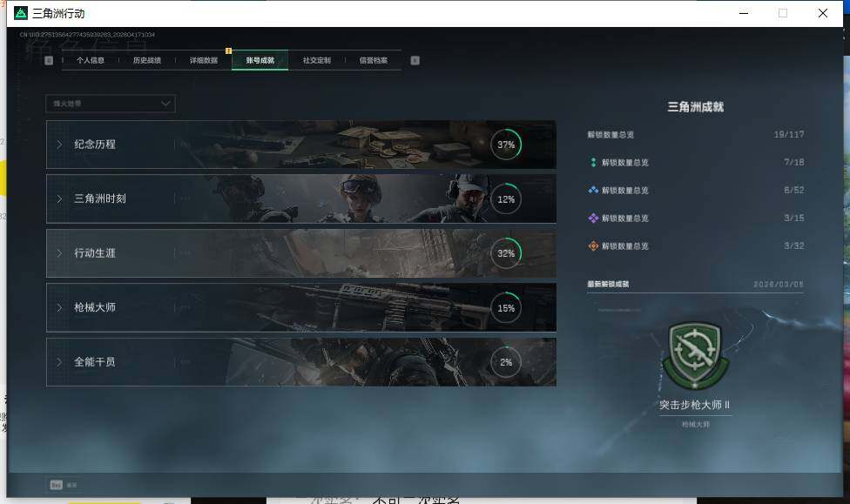Viewport: 850px width, 504px height.
Task: Click the next-tab key icon right of 信誉档案
Action: point(415,61)
